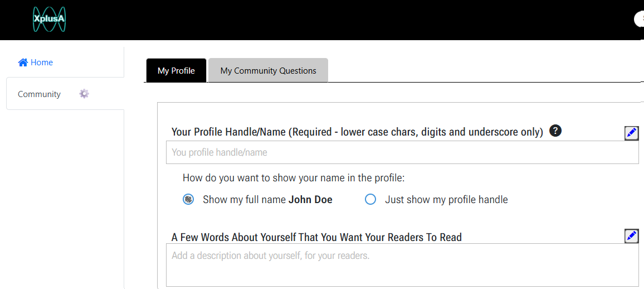Click the pencil edit icon for Profile Handle
The height and width of the screenshot is (289, 644).
click(x=631, y=133)
